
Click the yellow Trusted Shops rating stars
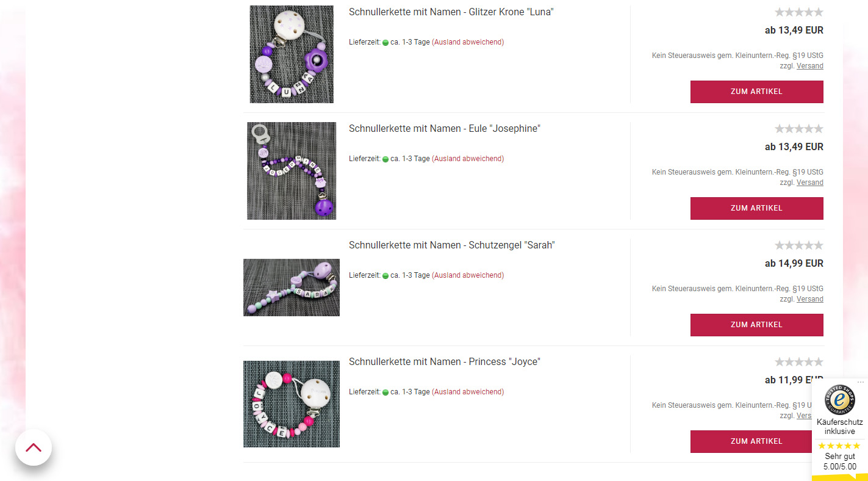coord(839,446)
